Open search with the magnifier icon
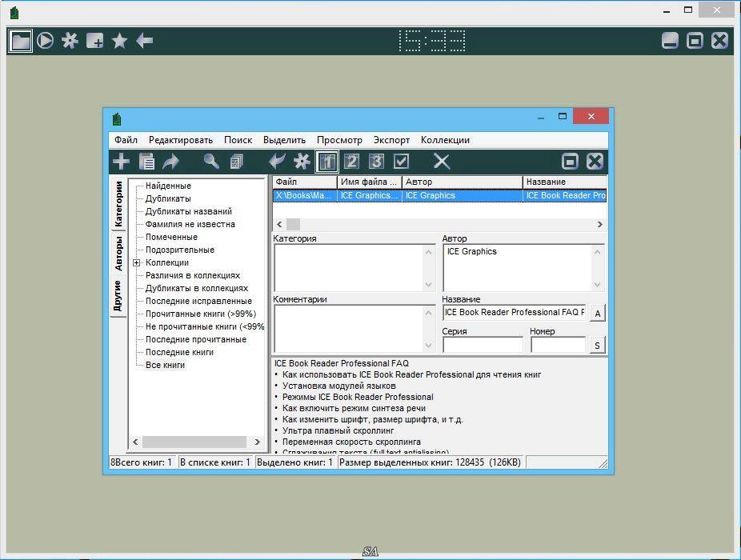 [x=211, y=162]
